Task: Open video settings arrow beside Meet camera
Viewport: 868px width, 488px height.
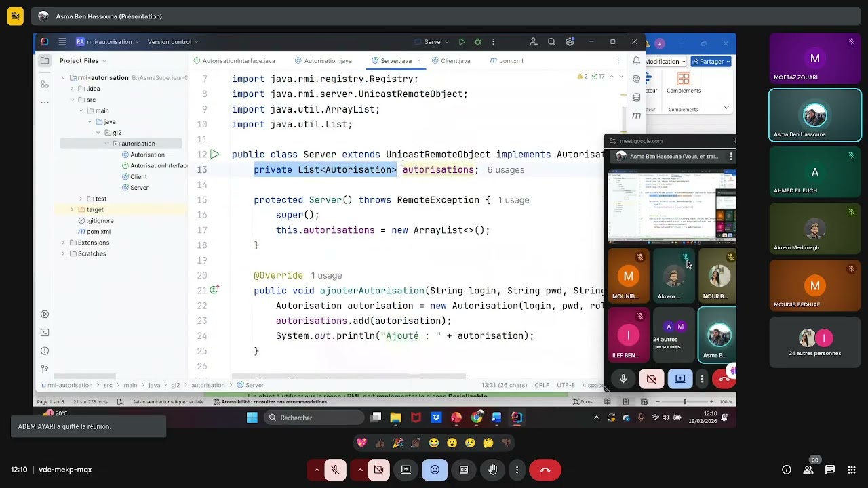Action: [x=360, y=470]
